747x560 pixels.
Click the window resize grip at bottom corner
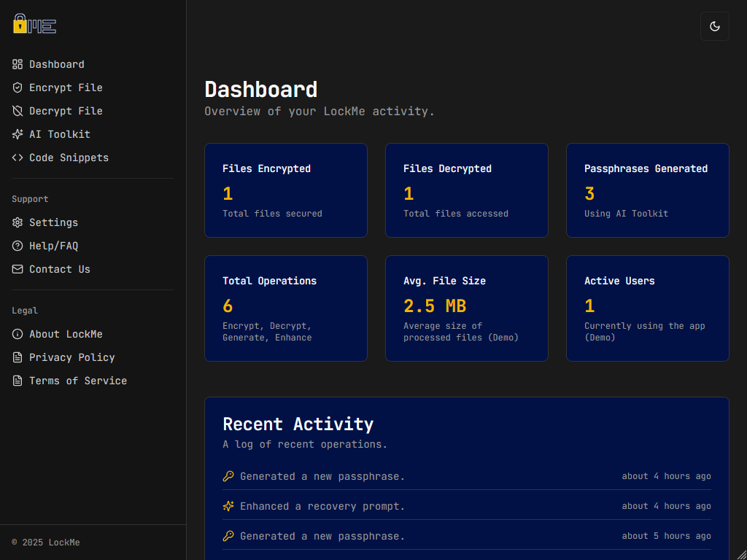pyautogui.click(x=741, y=554)
